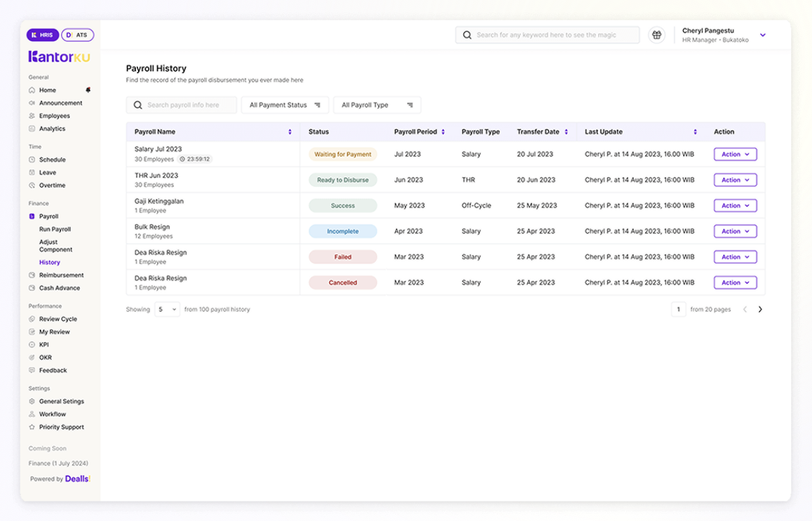Open the All Payment Status filter
The width and height of the screenshot is (812, 521).
[285, 105]
